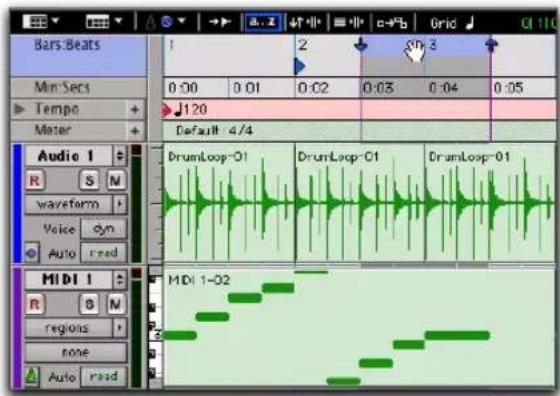Image resolution: width=560 pixels, height=396 pixels.
Task: Click the purple MIDI 1 track color strip
Action: pyautogui.click(x=17, y=328)
